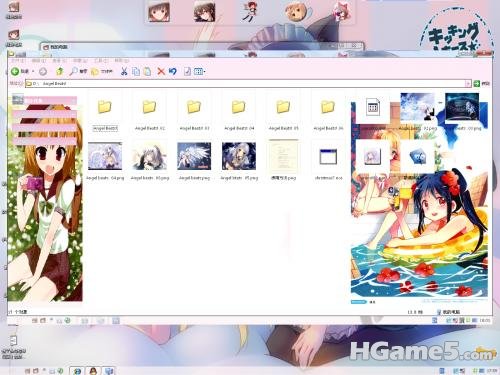Expand the Back button history arrow
Screen dimensions: 500x375
[x=33, y=71]
